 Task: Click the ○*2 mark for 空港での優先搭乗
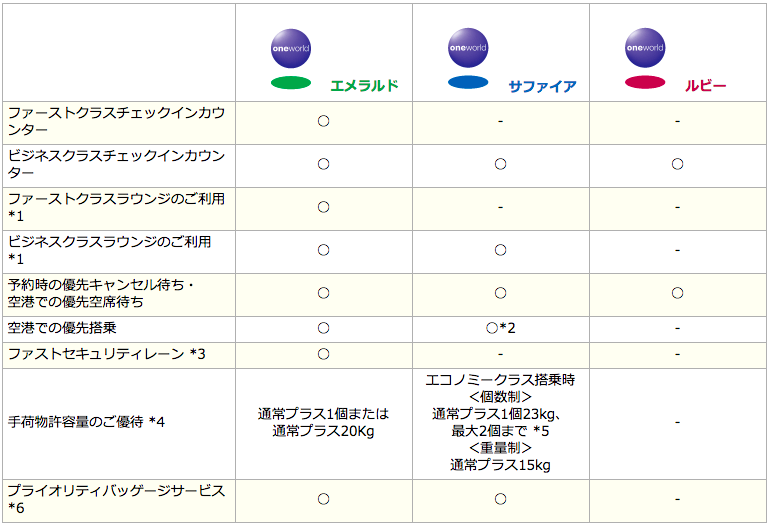(x=500, y=328)
